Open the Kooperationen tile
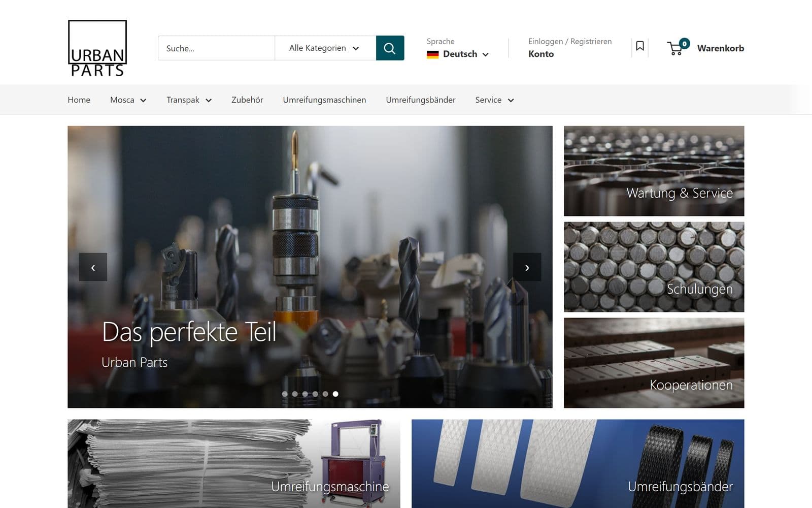Image resolution: width=812 pixels, height=508 pixels. pyautogui.click(x=654, y=363)
